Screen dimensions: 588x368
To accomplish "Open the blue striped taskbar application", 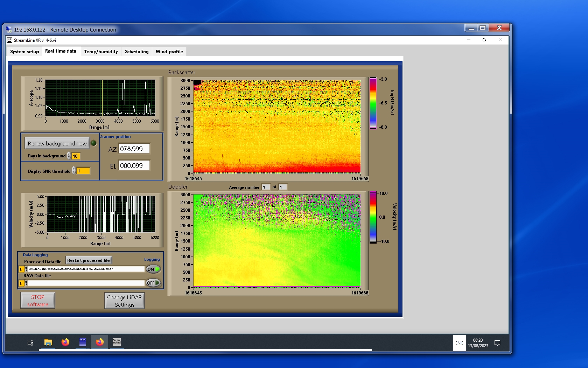I will click(83, 342).
